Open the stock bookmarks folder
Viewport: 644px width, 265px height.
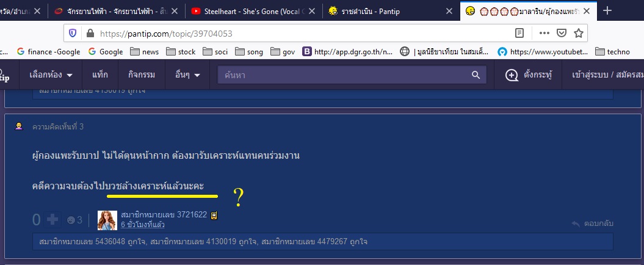[181, 51]
